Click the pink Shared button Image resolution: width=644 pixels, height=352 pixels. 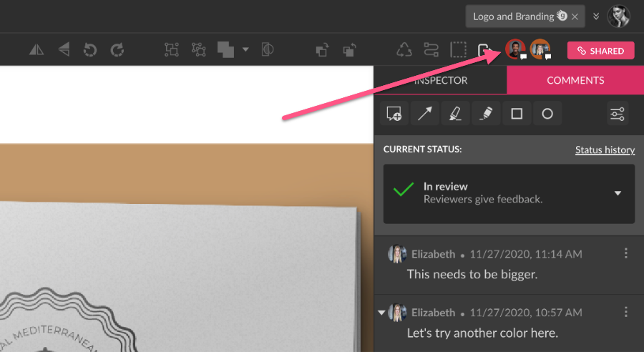(x=600, y=51)
